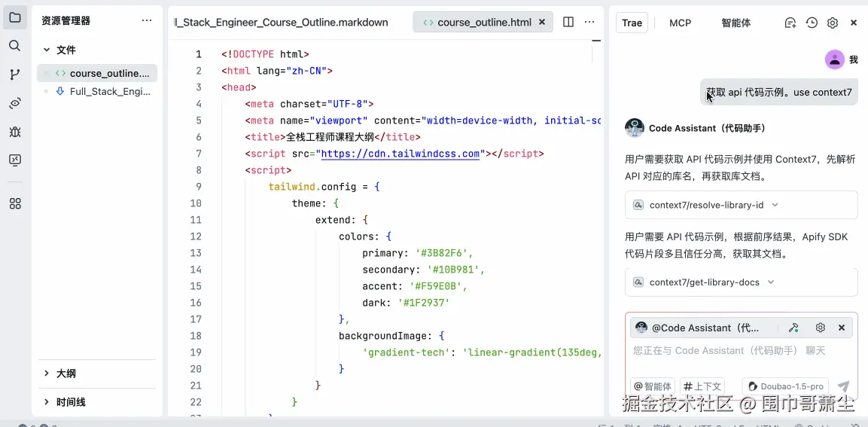Switch to the MCP tab
This screenshot has width=868, height=427.
click(x=680, y=23)
